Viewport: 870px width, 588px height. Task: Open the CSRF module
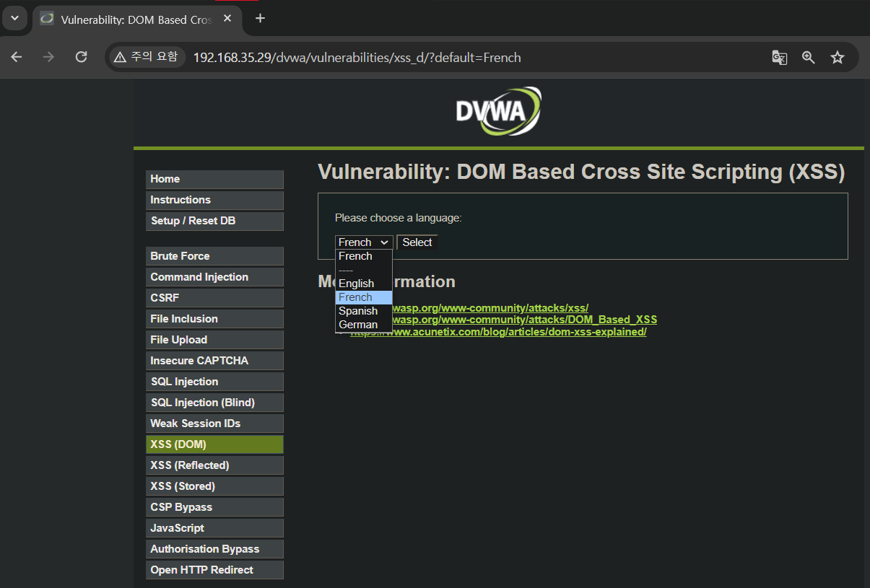coord(214,298)
